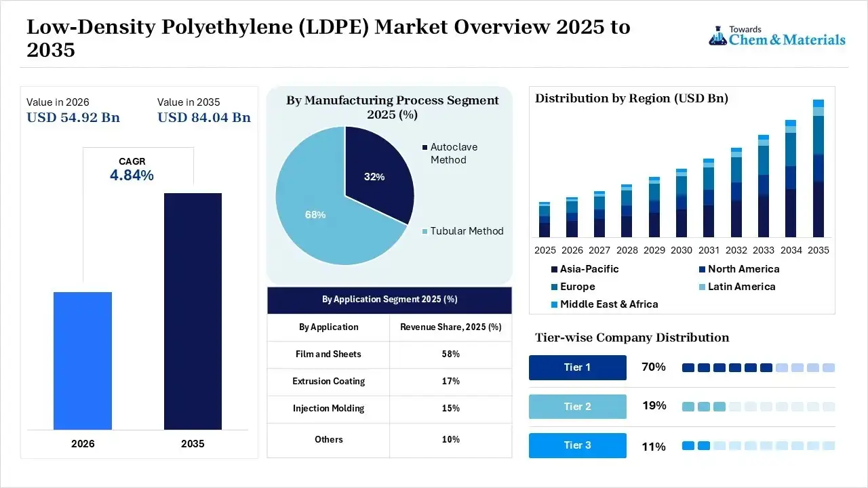Click the 2028 axis label in region chart
Image resolution: width=868 pixels, height=488 pixels.
pos(627,250)
